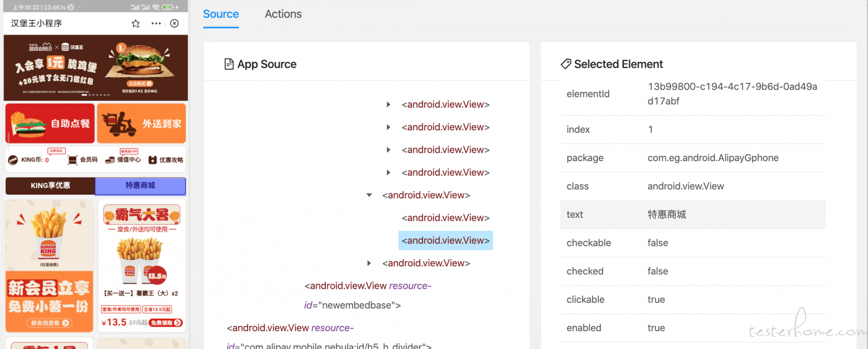Click the package value com.eg.android.AlipayGphone
The height and width of the screenshot is (349, 868).
coord(713,158)
